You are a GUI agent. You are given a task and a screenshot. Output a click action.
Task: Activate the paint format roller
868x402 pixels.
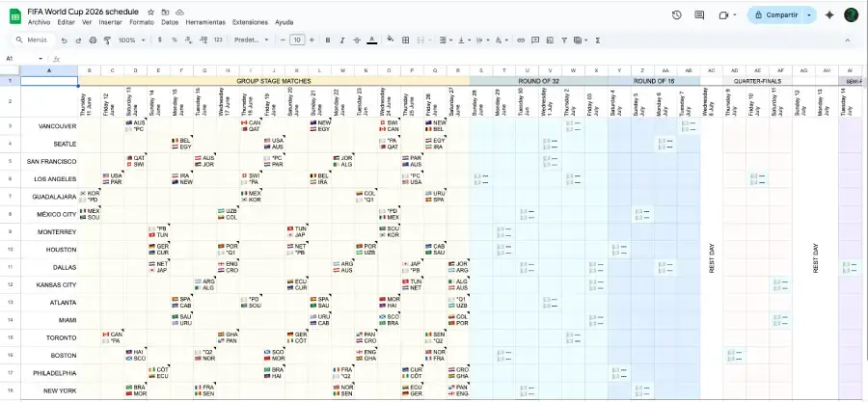pyautogui.click(x=107, y=40)
